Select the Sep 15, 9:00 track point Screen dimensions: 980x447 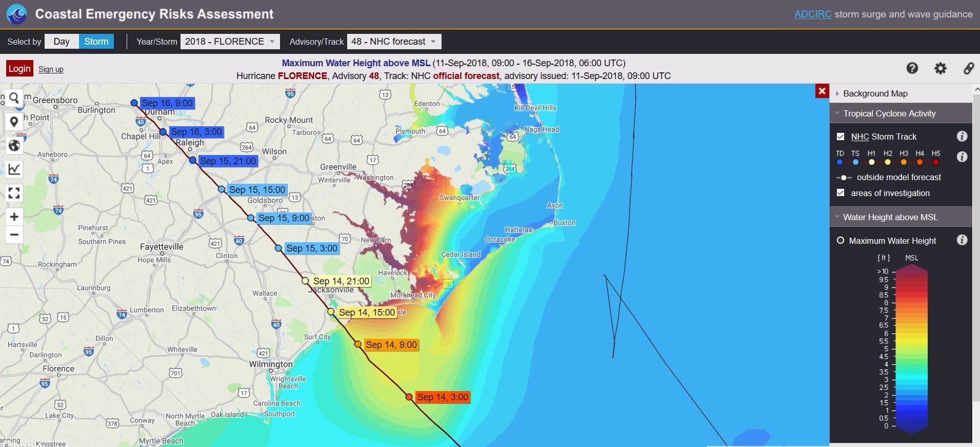(251, 218)
